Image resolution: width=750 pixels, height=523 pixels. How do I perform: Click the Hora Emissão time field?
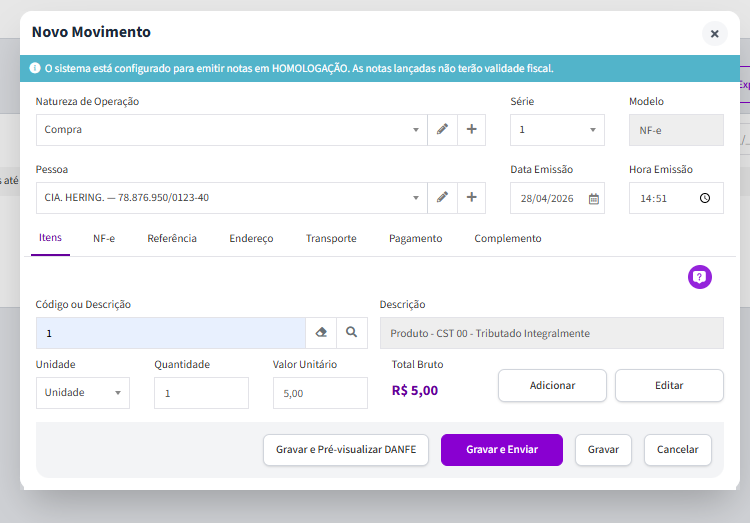point(676,198)
